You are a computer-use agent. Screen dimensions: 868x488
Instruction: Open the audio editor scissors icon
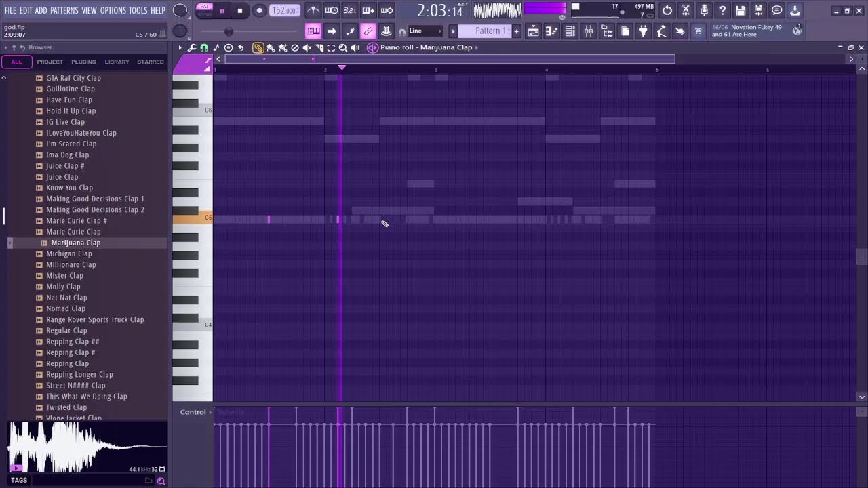pos(686,10)
